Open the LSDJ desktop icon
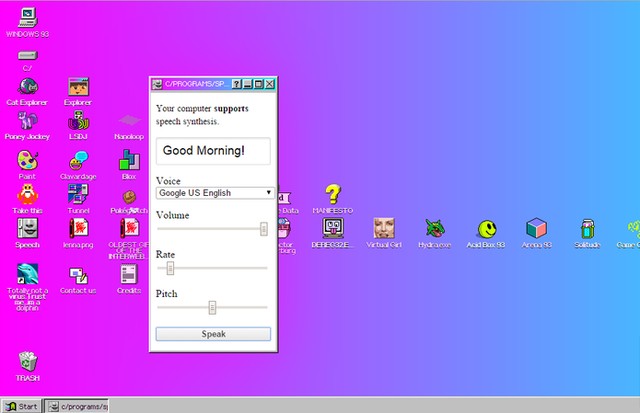 [78, 121]
